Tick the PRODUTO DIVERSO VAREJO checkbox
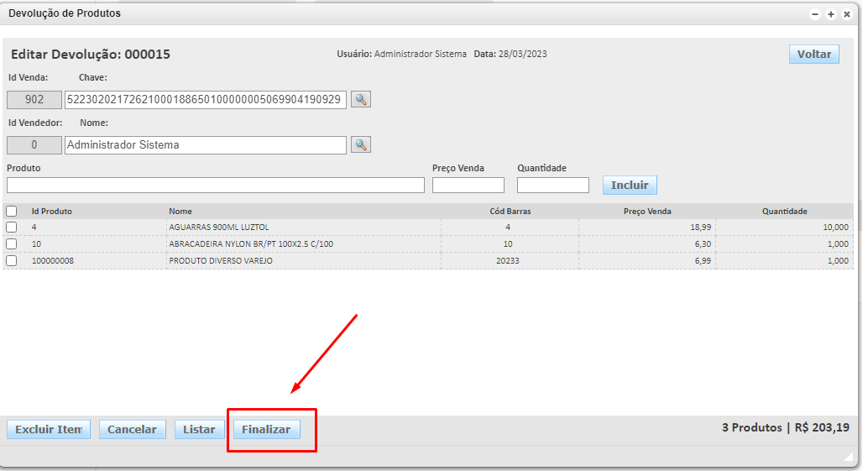 pos(12,261)
